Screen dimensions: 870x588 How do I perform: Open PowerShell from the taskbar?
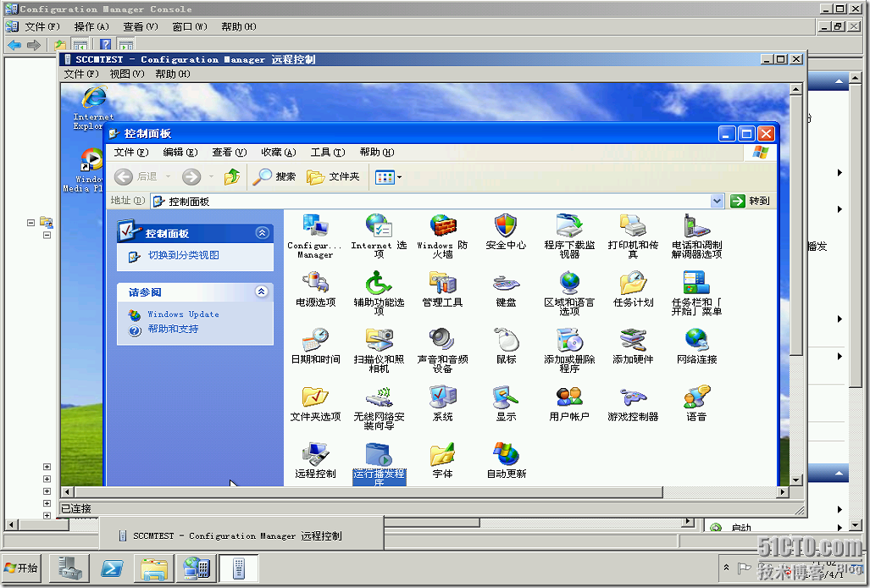pos(112,568)
